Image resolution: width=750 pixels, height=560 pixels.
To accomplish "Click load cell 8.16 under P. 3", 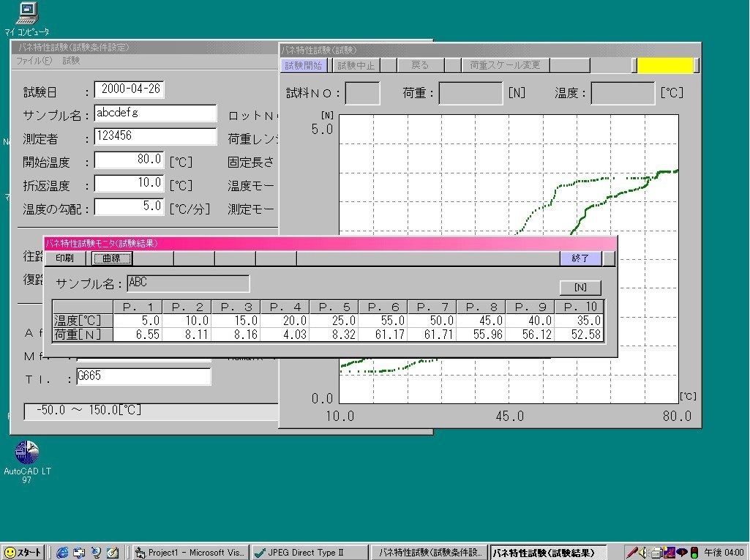I will pyautogui.click(x=236, y=334).
